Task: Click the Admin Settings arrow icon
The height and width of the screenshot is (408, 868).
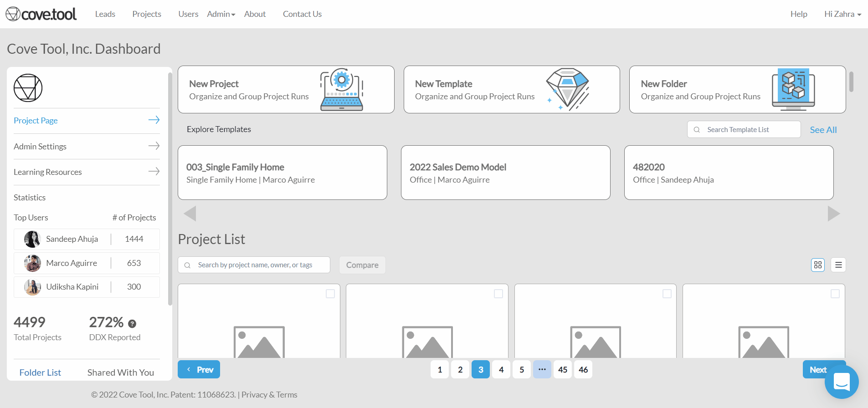Action: [154, 146]
